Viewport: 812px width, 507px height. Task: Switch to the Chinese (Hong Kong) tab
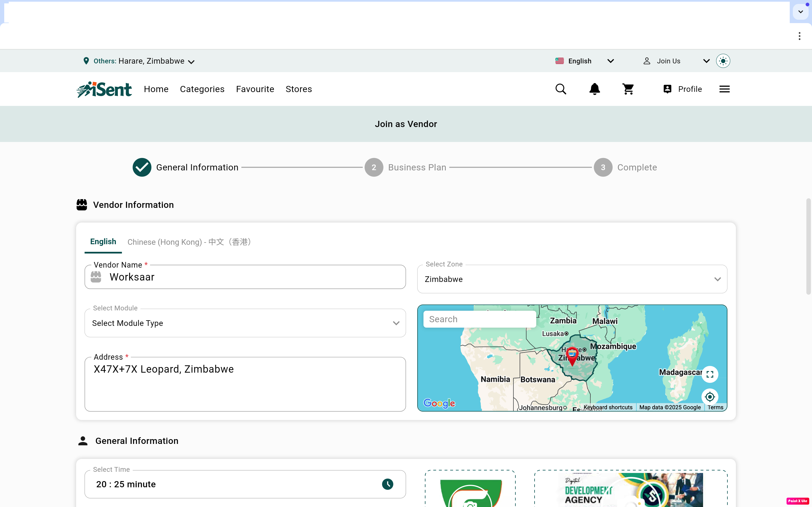[189, 242]
